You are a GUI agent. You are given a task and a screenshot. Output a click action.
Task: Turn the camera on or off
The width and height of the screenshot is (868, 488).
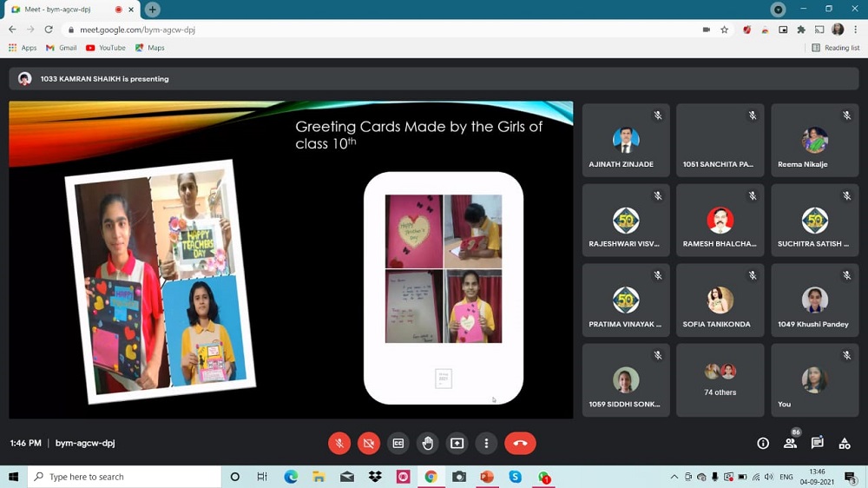point(369,443)
